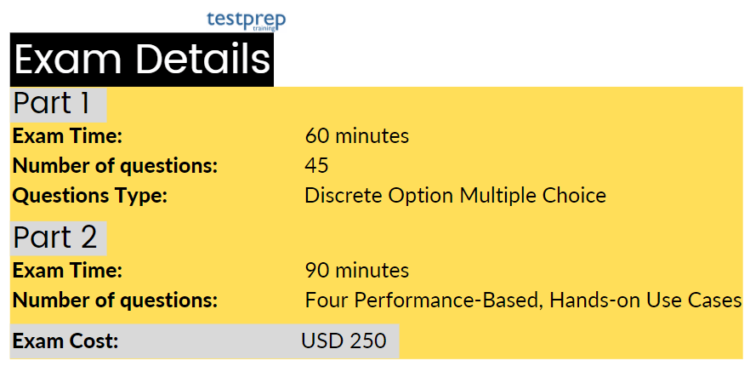Select Part 2 Exam Time label

(x=67, y=271)
